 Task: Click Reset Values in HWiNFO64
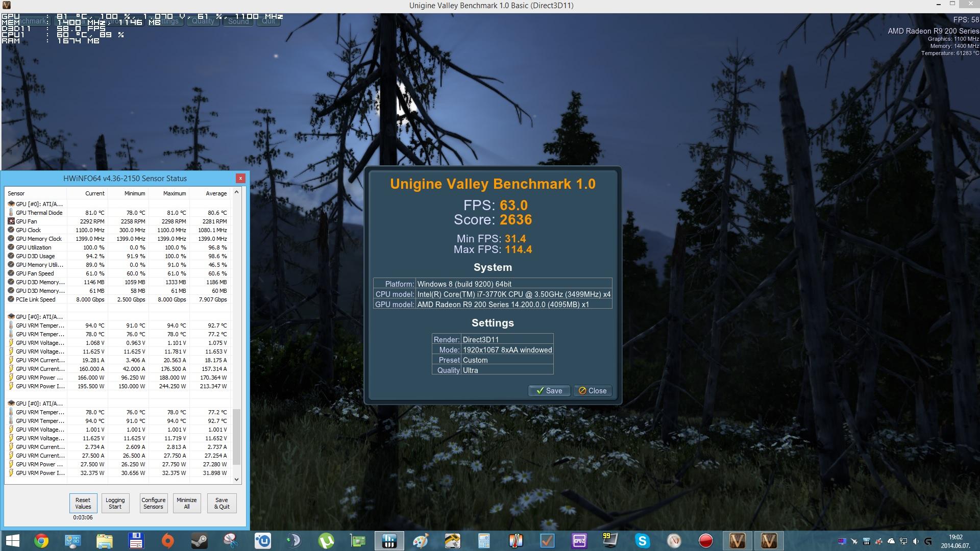(83, 504)
